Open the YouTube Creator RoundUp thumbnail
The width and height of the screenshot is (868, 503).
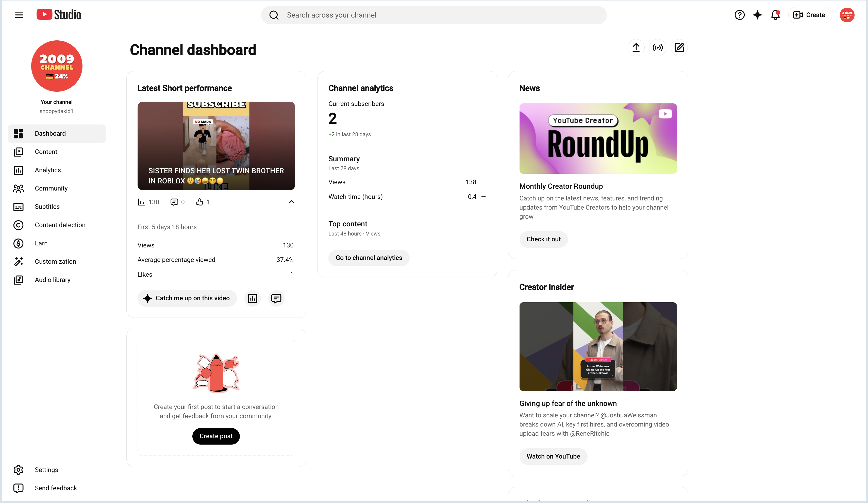(x=598, y=139)
